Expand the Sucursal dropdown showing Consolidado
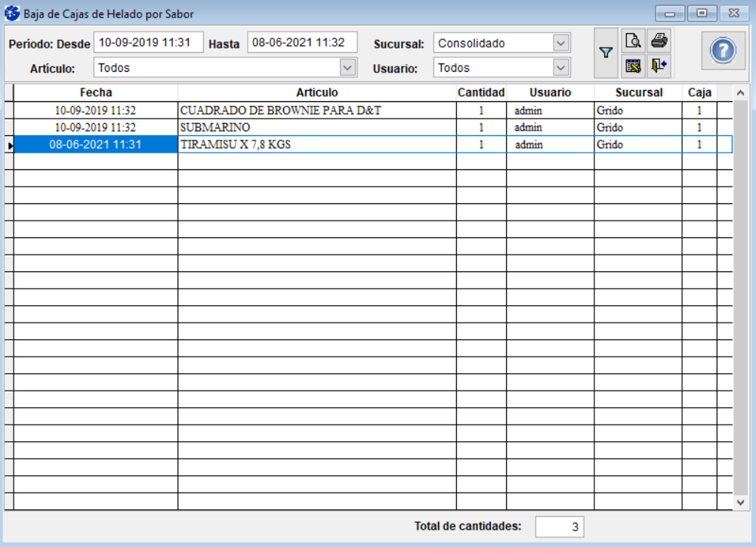Screen dimensions: 756x547 [x=560, y=43]
